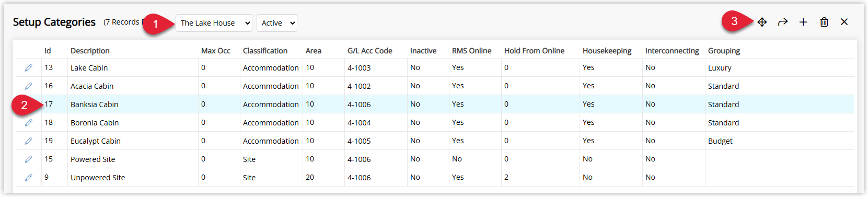The width and height of the screenshot is (868, 197).
Task: Click G/L code 4-1004 in Boronia Cabin row
Action: click(x=359, y=123)
